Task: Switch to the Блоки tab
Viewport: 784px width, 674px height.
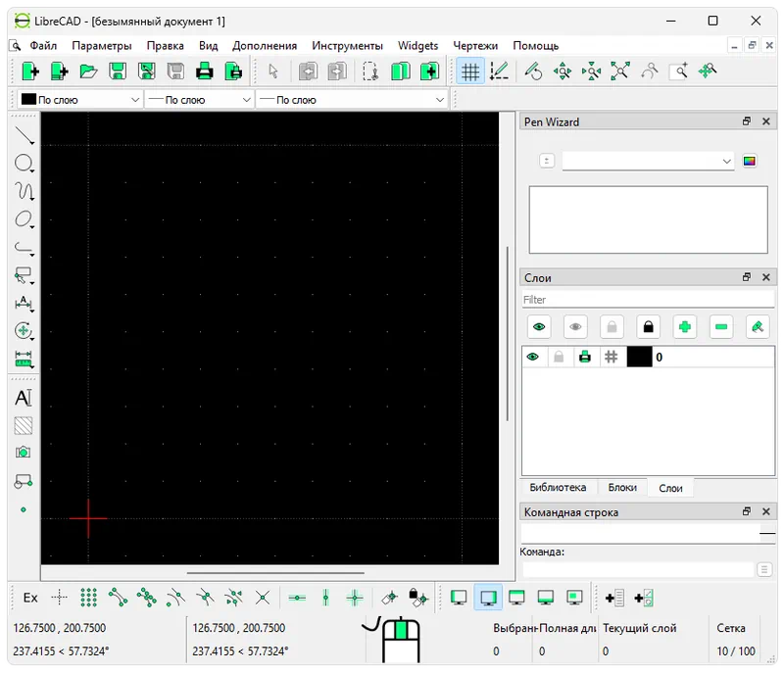Action: point(622,488)
